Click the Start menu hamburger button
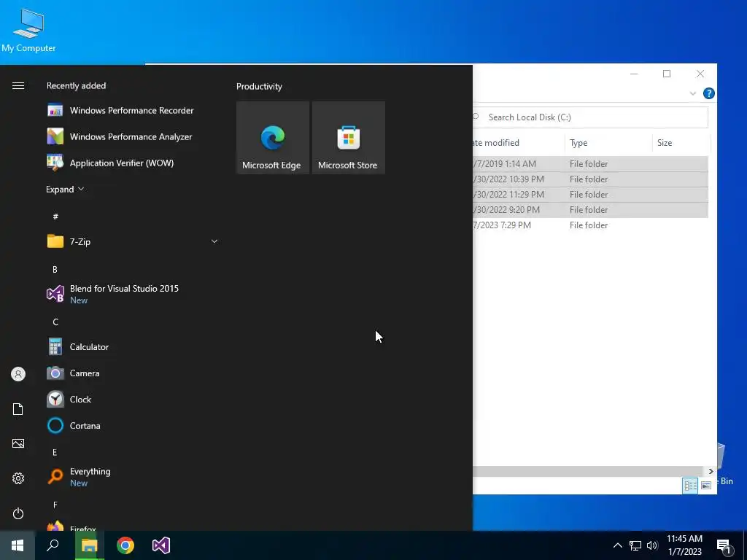Image resolution: width=747 pixels, height=560 pixels. 18,86
